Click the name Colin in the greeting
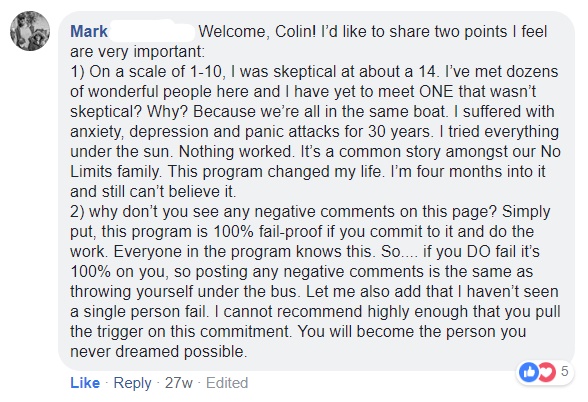The image size is (588, 402). tap(296, 32)
